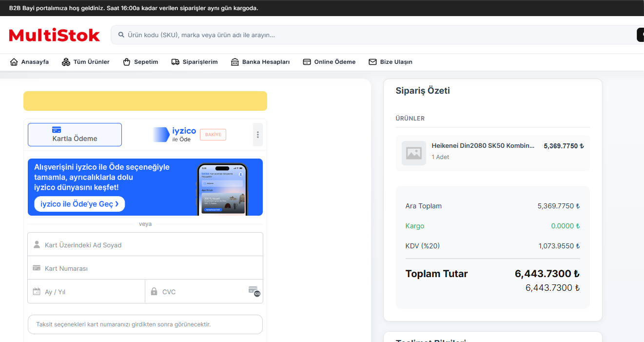Click the yellow notice bar

point(145,101)
